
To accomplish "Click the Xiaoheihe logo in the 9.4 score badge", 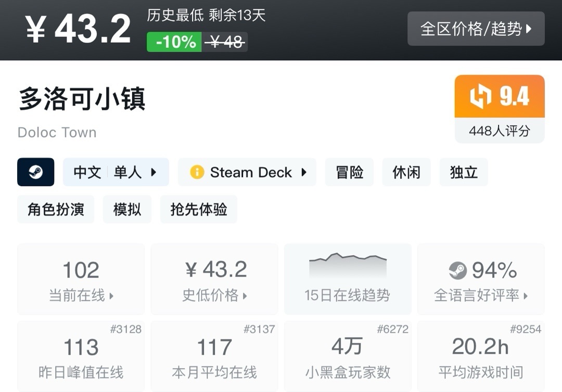I will 480,97.
